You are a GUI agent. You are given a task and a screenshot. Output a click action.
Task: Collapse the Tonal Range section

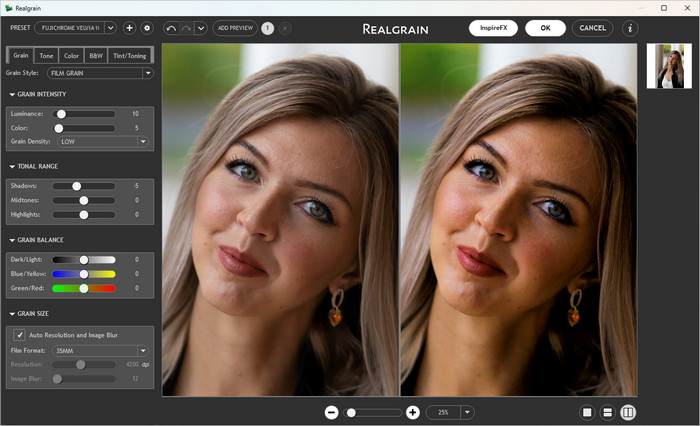[x=12, y=166]
